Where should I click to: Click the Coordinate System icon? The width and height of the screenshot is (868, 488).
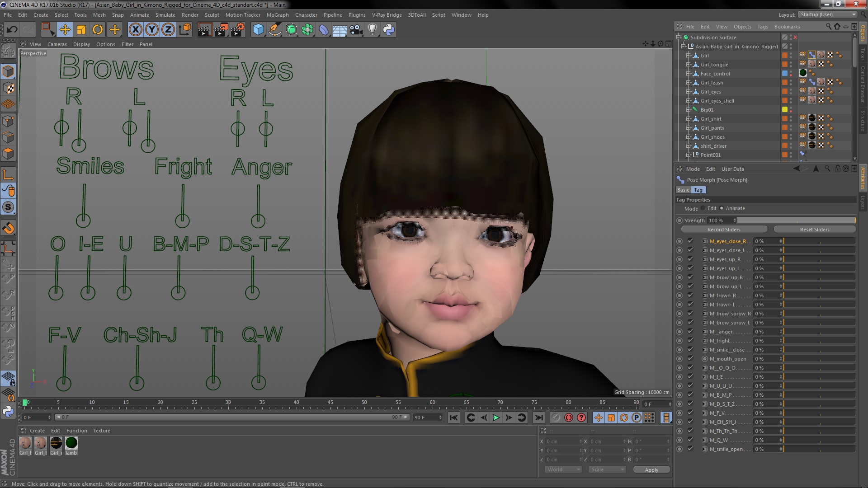185,30
